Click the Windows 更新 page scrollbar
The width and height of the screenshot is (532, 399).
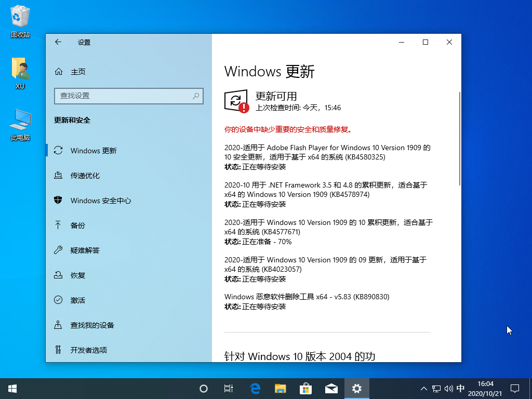460,138
